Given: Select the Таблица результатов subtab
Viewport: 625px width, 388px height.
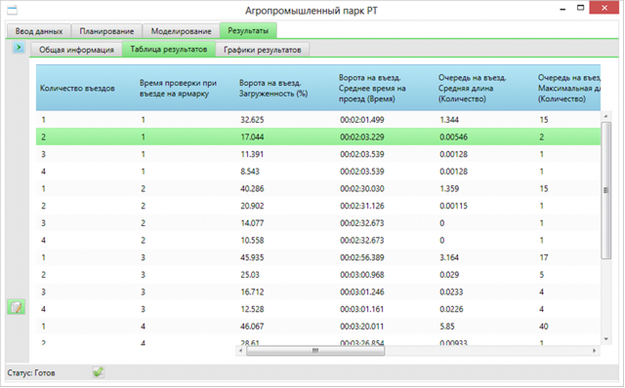Looking at the screenshot, I should pos(169,49).
